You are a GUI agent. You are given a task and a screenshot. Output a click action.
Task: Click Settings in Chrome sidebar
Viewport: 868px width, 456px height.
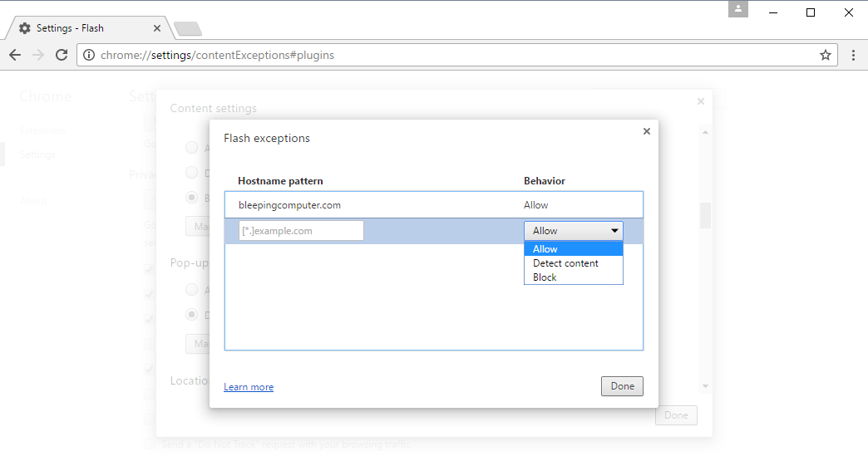tap(37, 154)
